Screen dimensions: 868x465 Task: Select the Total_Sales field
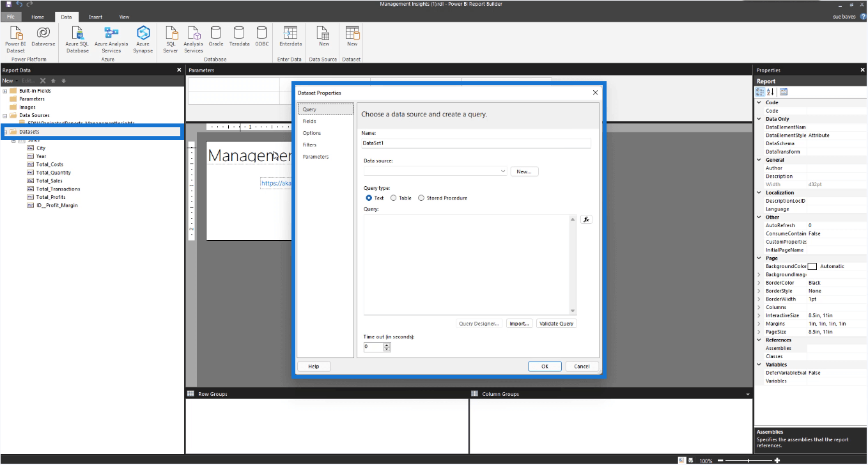point(49,181)
